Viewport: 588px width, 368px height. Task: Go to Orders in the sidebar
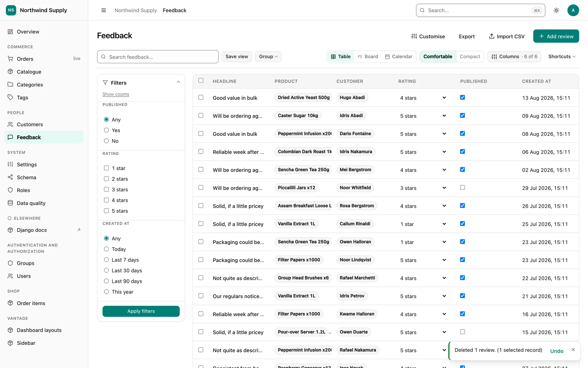click(44, 59)
